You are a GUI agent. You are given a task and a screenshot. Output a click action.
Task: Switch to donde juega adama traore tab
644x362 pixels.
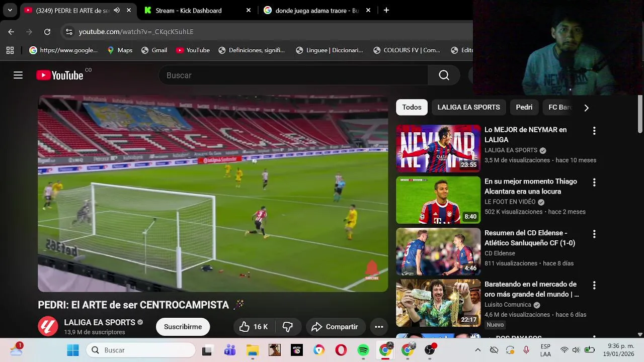[x=317, y=10]
